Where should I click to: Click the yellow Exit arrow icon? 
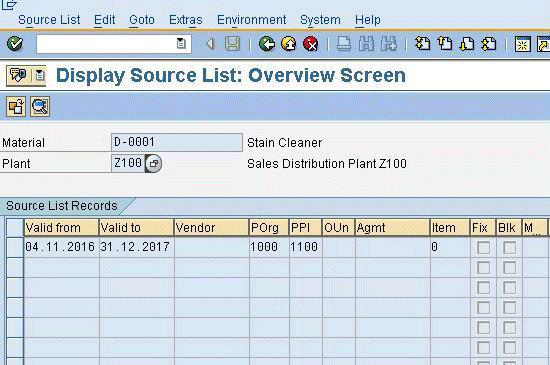pyautogui.click(x=289, y=44)
